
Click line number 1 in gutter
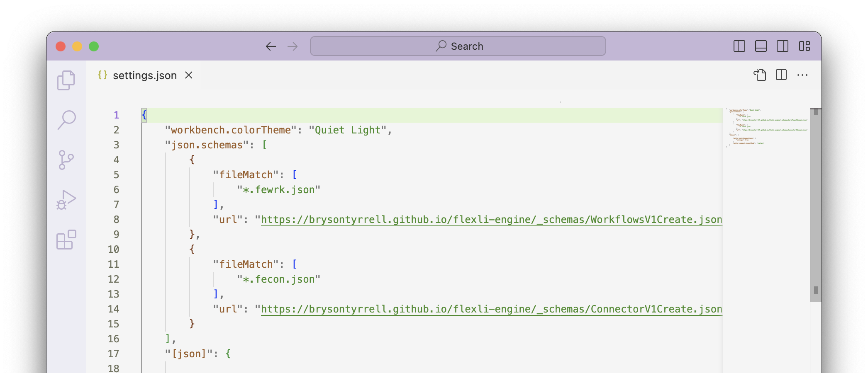[x=117, y=115]
